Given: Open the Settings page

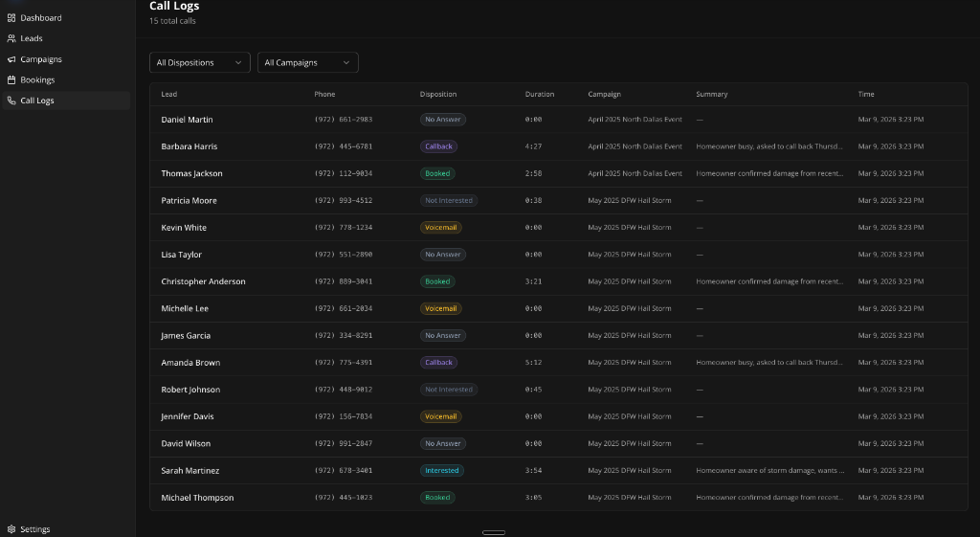Looking at the screenshot, I should pos(66,529).
